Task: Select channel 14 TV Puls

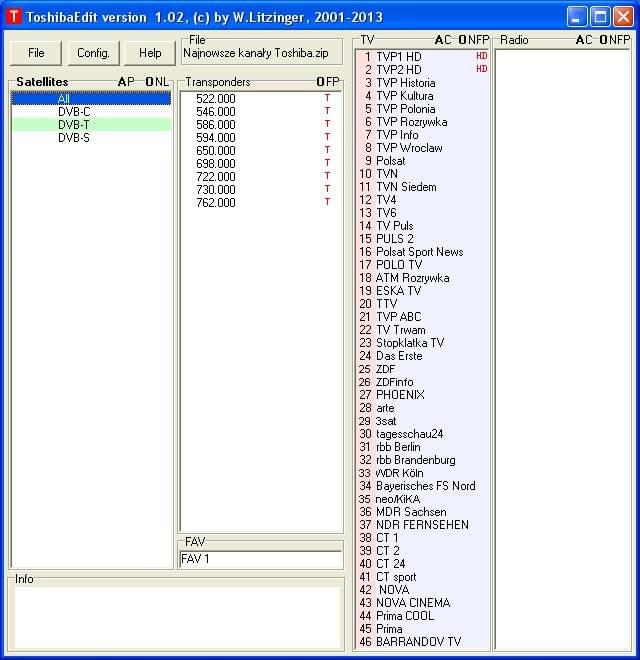Action: coord(422,226)
